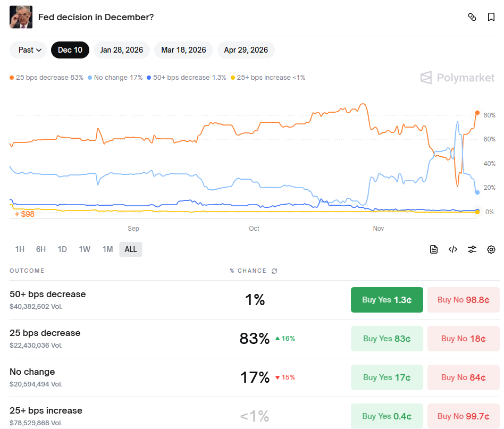504x429 pixels.
Task: Click refresh icon next to % Chance
Action: 274,271
